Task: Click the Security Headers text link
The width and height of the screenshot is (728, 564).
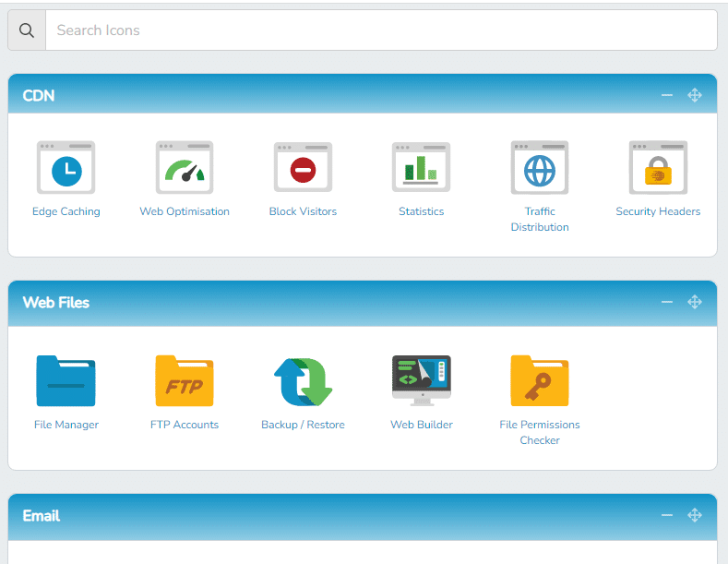Action: point(658,211)
